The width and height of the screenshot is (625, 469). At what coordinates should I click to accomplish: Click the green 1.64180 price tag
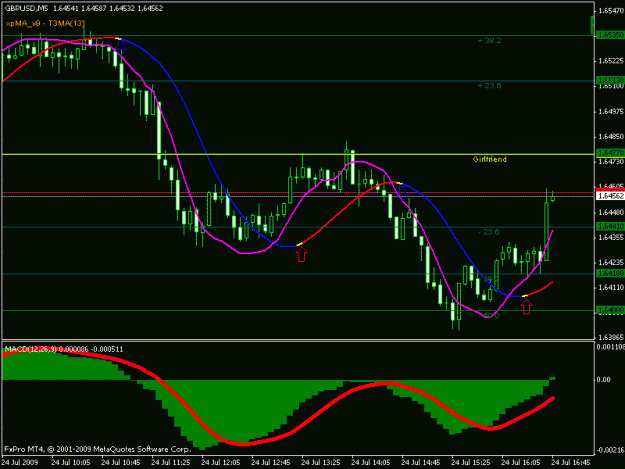coord(611,273)
